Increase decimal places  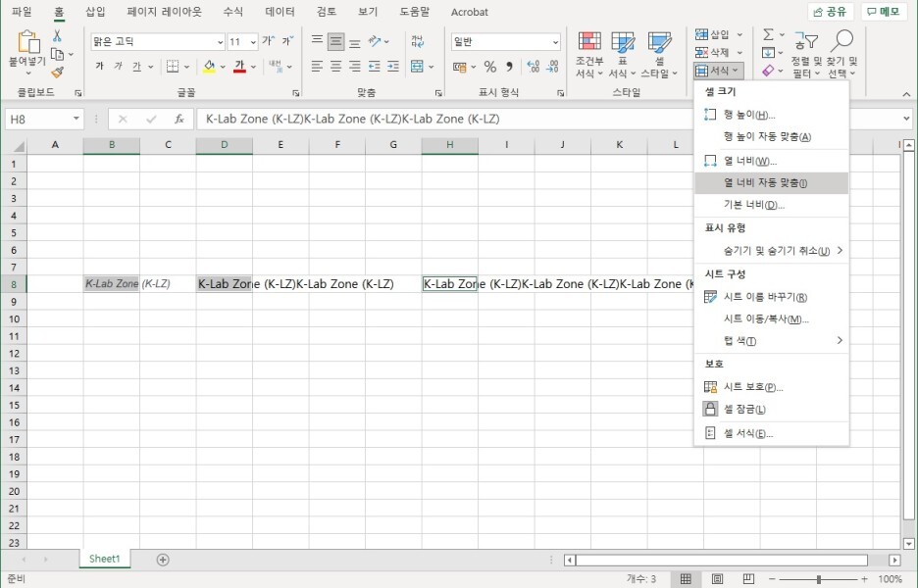534,67
